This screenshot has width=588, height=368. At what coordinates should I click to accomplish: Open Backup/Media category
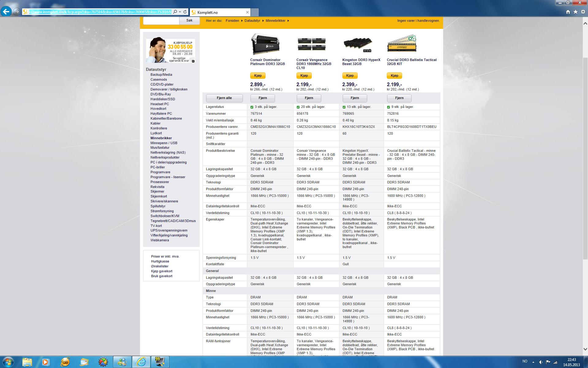click(x=161, y=75)
